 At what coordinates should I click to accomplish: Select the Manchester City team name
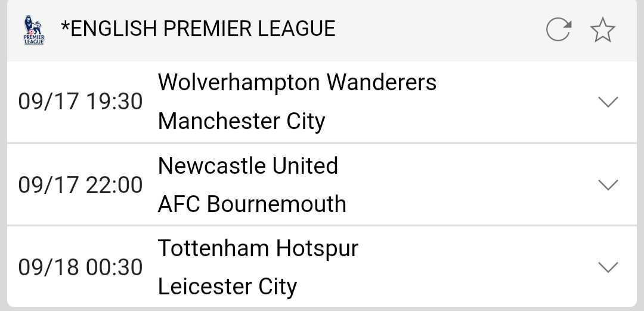(241, 121)
